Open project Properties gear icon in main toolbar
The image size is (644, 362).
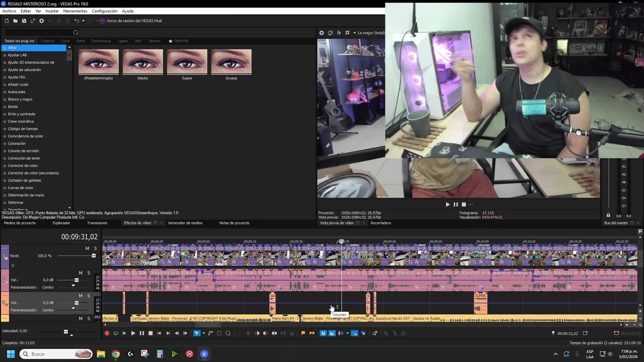42,21
